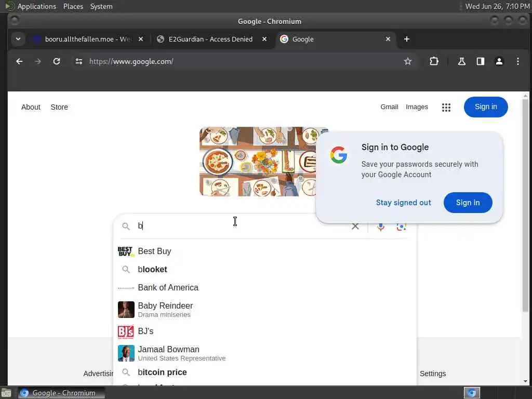The width and height of the screenshot is (532, 399).
Task: Open the site information icon in the address bar
Action: 79,61
